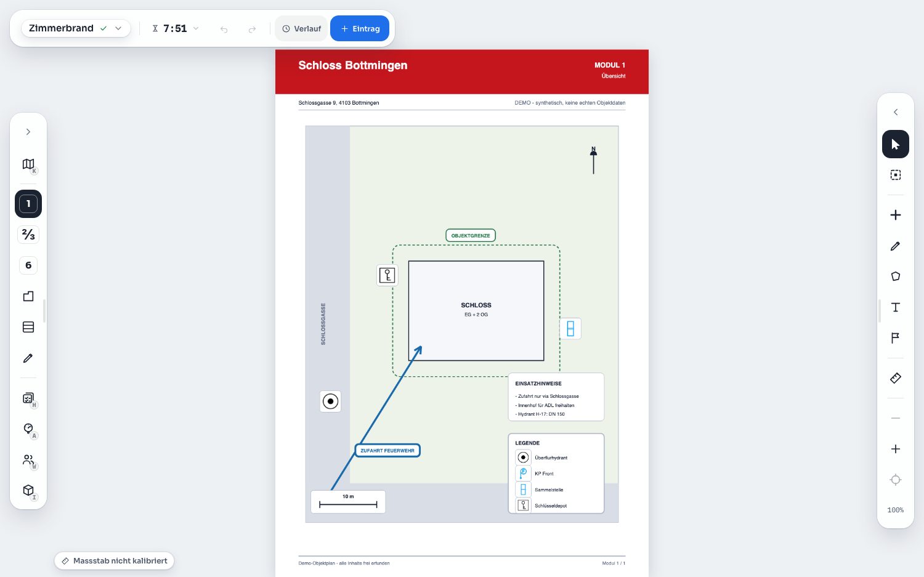The image size is (924, 577).
Task: Expand the left sidebar with chevron
Action: pos(28,132)
